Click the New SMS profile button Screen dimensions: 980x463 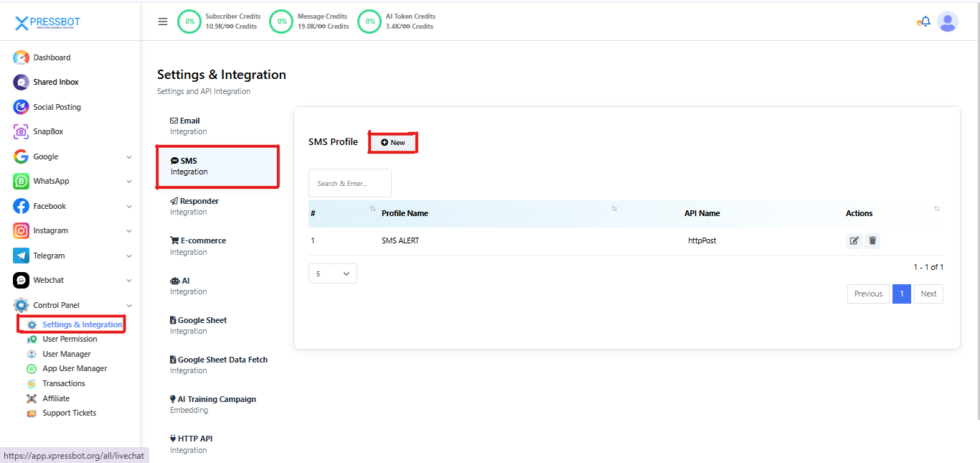(392, 143)
